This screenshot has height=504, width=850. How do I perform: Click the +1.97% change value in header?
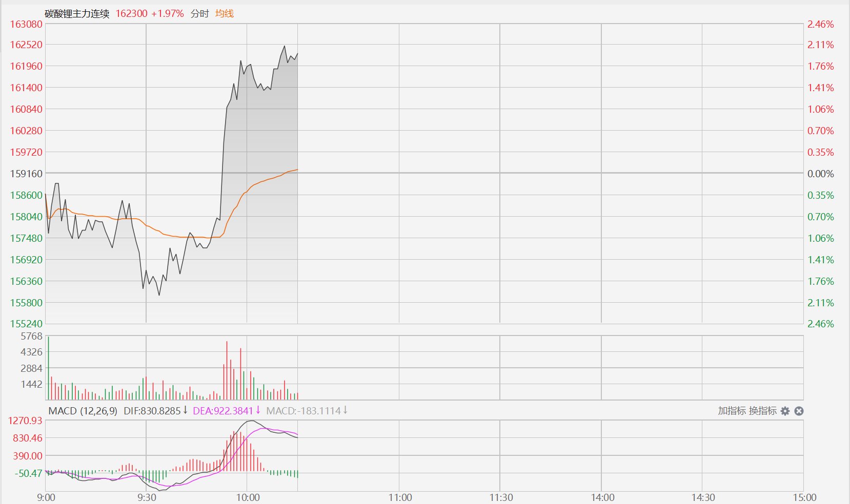[168, 14]
